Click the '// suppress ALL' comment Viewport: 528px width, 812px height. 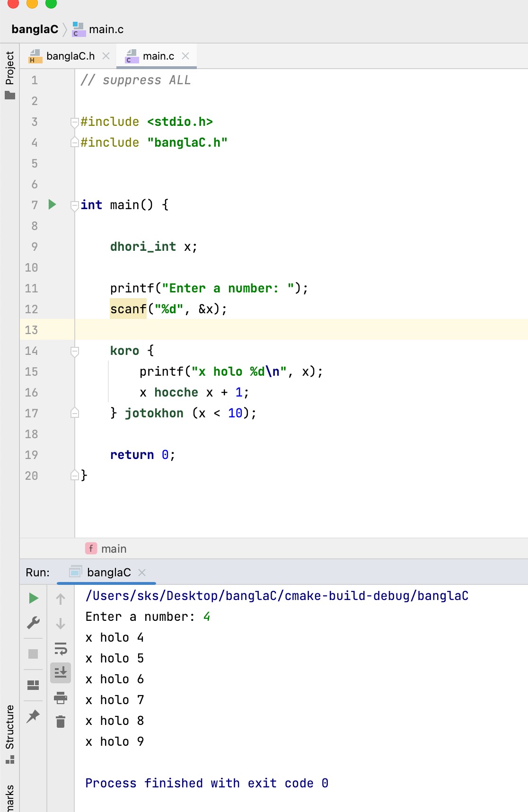[x=135, y=80]
